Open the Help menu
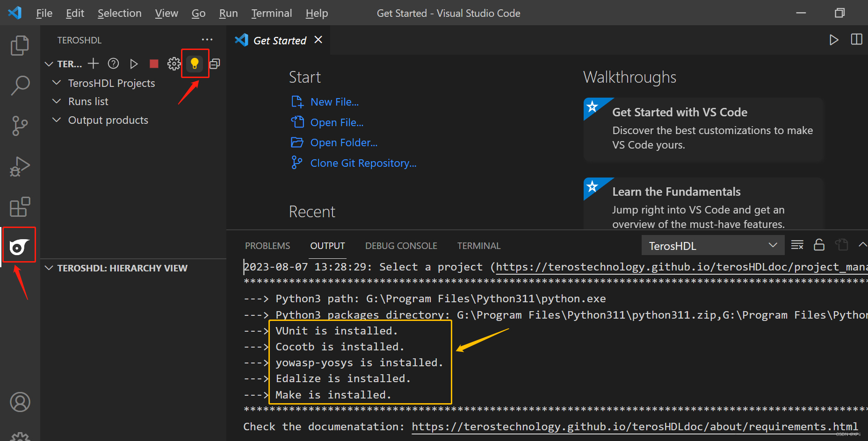The width and height of the screenshot is (868, 441). click(317, 13)
